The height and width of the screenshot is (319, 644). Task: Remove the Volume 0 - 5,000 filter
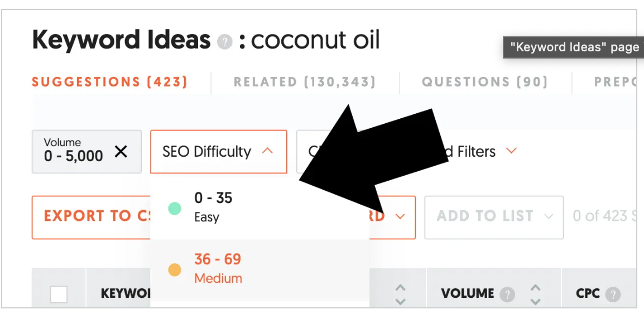[x=121, y=152]
